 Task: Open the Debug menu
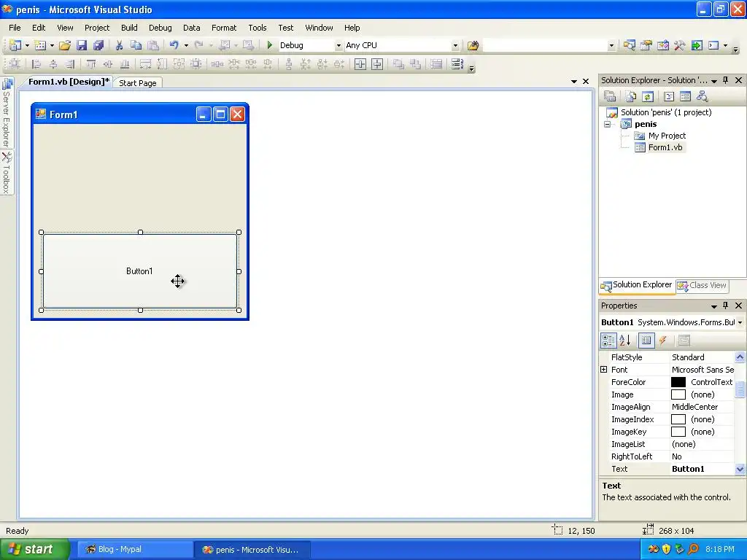coord(160,28)
